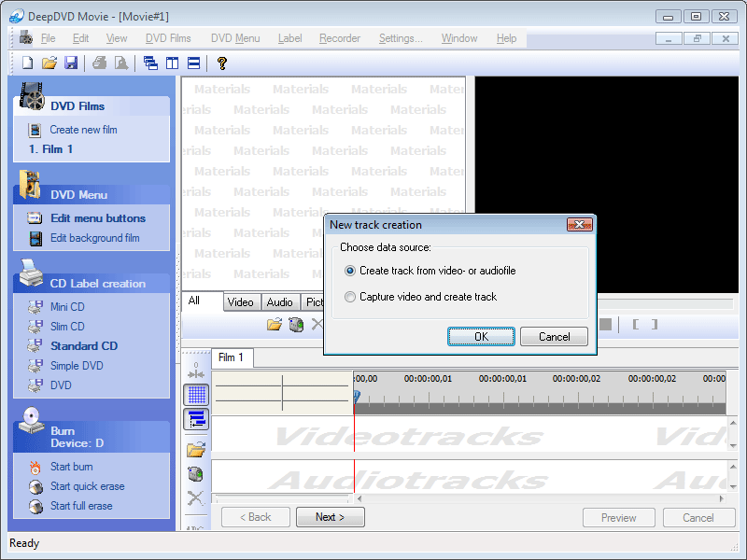Click timeline horizontal scroll right arrow
Screen dimensions: 747x560
point(722,498)
